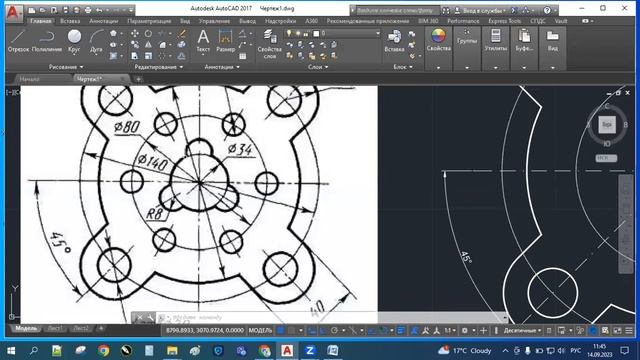640x360 pixels.
Task: Click the Scale tool icon
Action: pos(148,56)
